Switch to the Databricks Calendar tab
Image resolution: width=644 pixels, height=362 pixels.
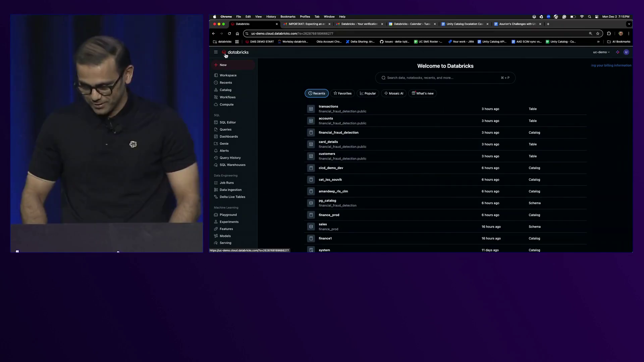coord(412,24)
